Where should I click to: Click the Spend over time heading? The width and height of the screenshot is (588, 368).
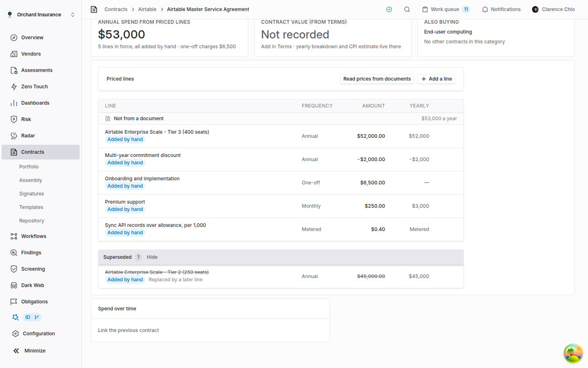pyautogui.click(x=117, y=309)
